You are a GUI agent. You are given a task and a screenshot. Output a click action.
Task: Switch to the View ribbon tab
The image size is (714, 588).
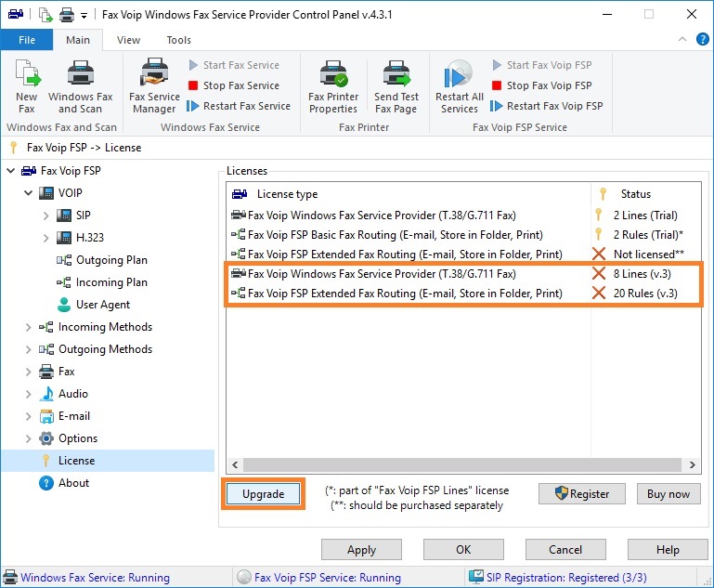coord(128,40)
